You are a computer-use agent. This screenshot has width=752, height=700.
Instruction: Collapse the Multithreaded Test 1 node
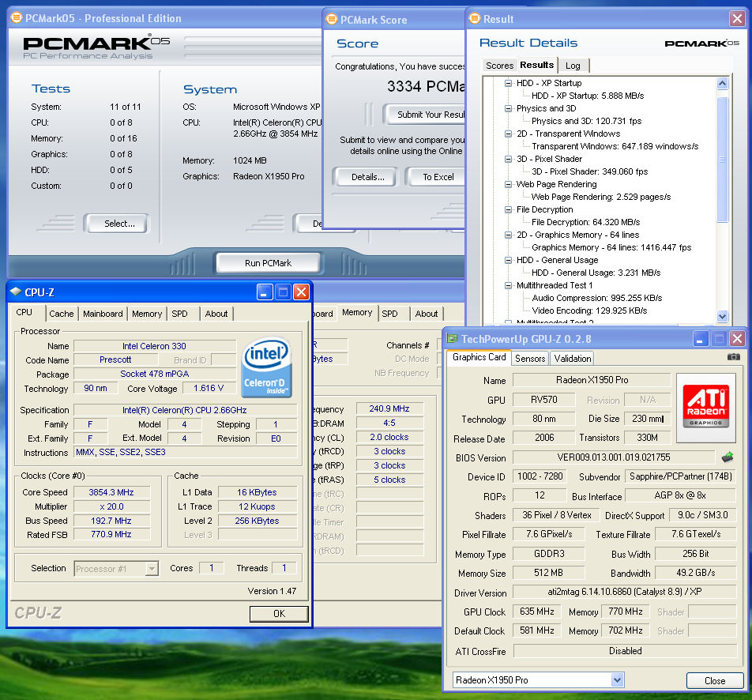coord(508,285)
